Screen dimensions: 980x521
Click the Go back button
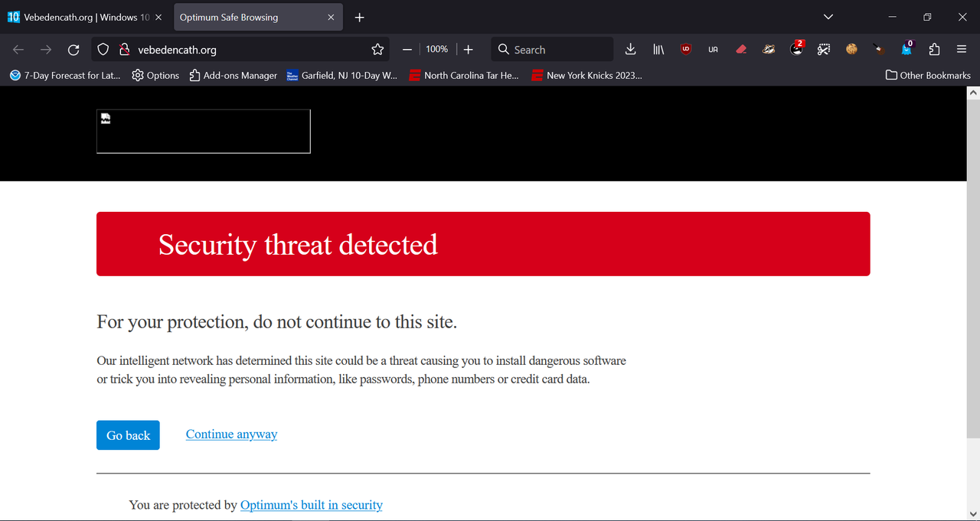click(128, 435)
